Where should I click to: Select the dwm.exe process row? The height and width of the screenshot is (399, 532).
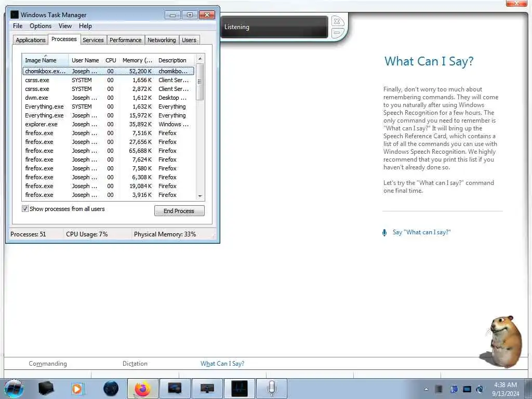pyautogui.click(x=108, y=98)
